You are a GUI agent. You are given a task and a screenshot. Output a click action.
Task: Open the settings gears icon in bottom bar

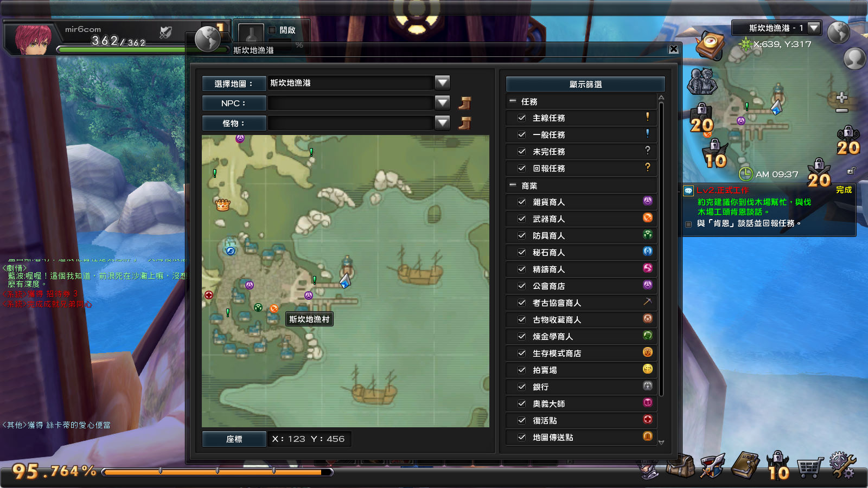pos(843,465)
